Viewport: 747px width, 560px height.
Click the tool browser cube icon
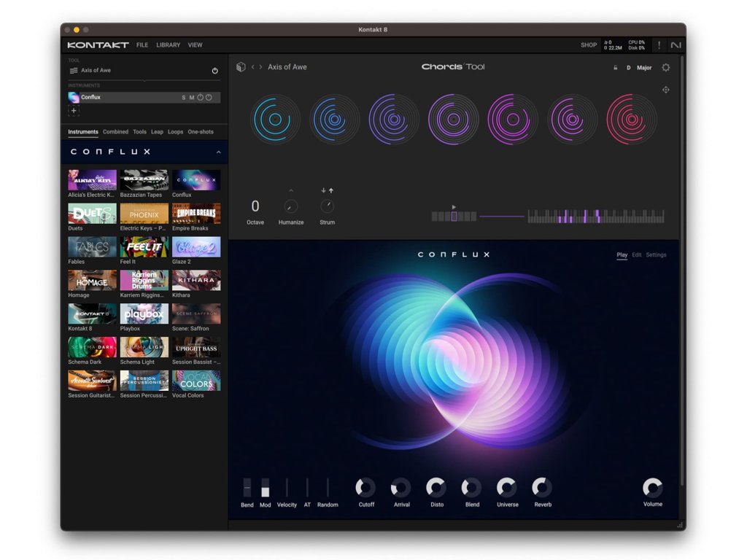(x=241, y=67)
